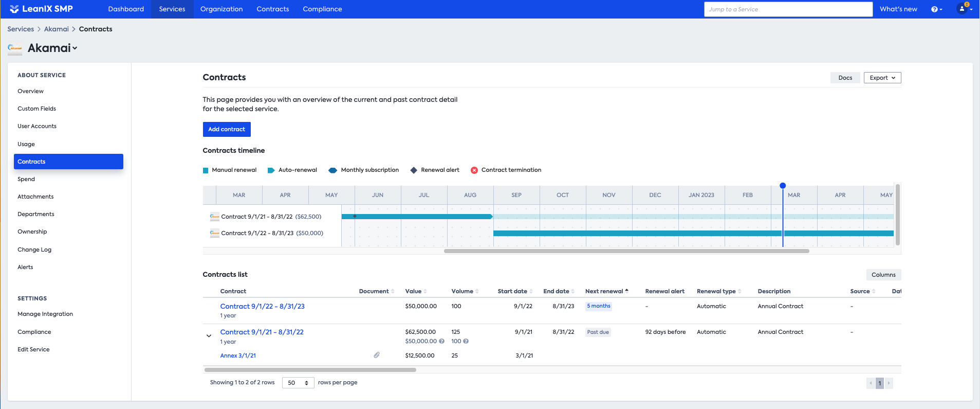Collapse the Contract 9/1/21 – 8/31/22 row

click(209, 336)
